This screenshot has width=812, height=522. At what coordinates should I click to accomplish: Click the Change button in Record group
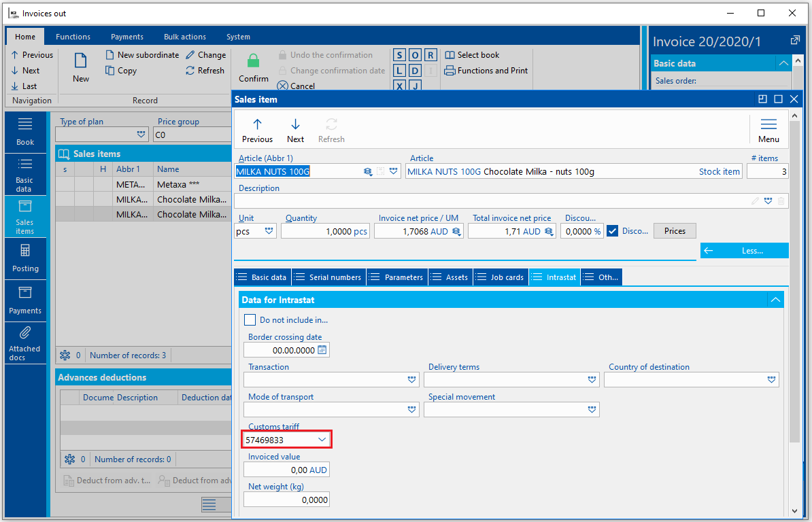coord(205,55)
